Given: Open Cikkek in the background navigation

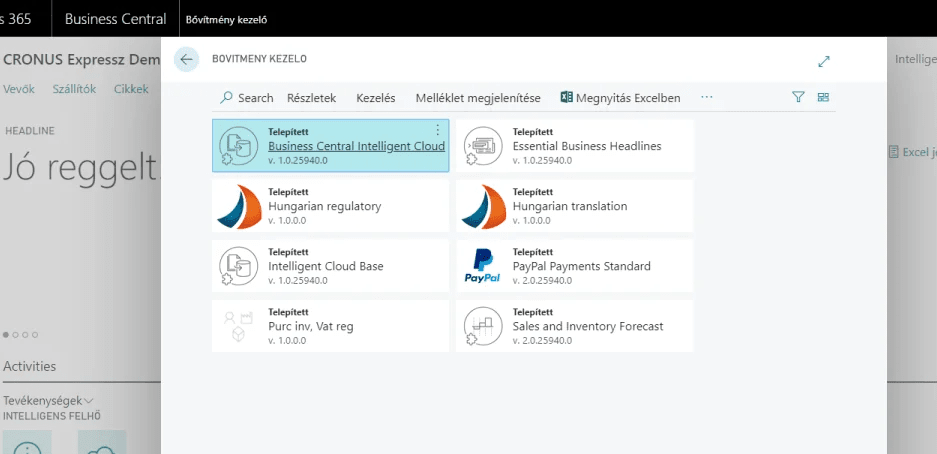Looking at the screenshot, I should pos(131,89).
